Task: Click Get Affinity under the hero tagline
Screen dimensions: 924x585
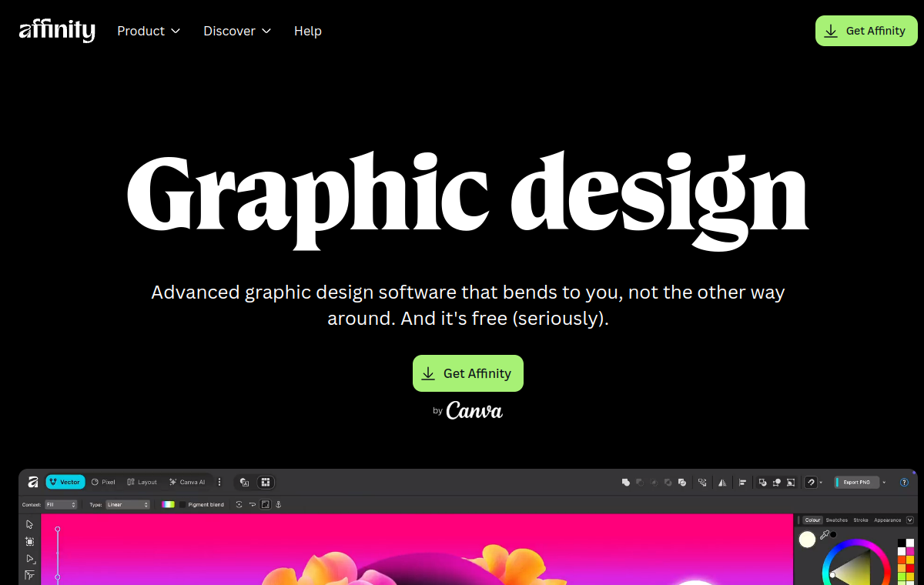Action: [468, 373]
